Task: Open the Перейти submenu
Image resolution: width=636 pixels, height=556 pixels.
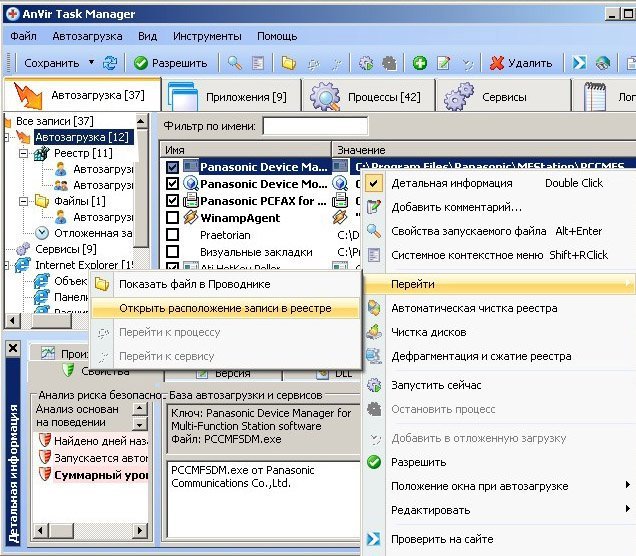Action: pos(499,284)
